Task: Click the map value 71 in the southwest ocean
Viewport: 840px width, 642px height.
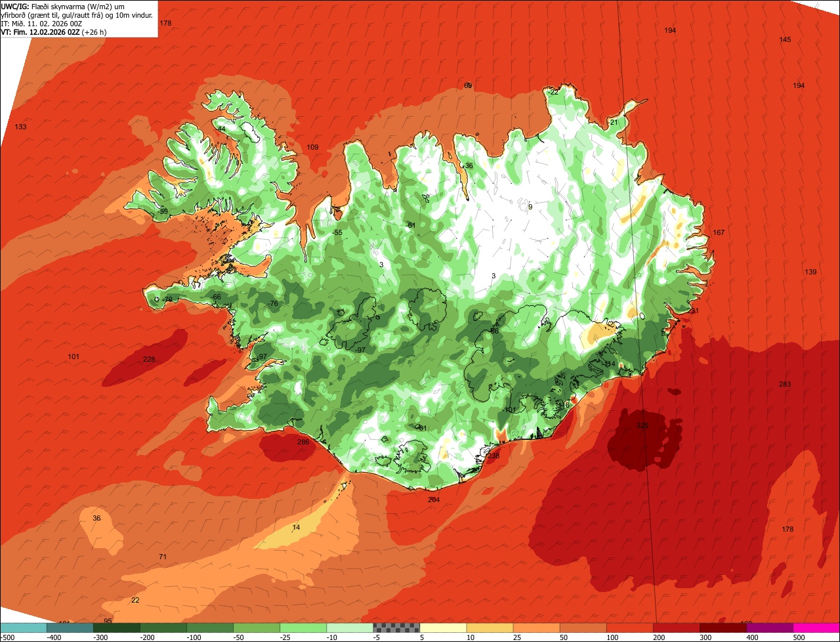Action: point(163,557)
